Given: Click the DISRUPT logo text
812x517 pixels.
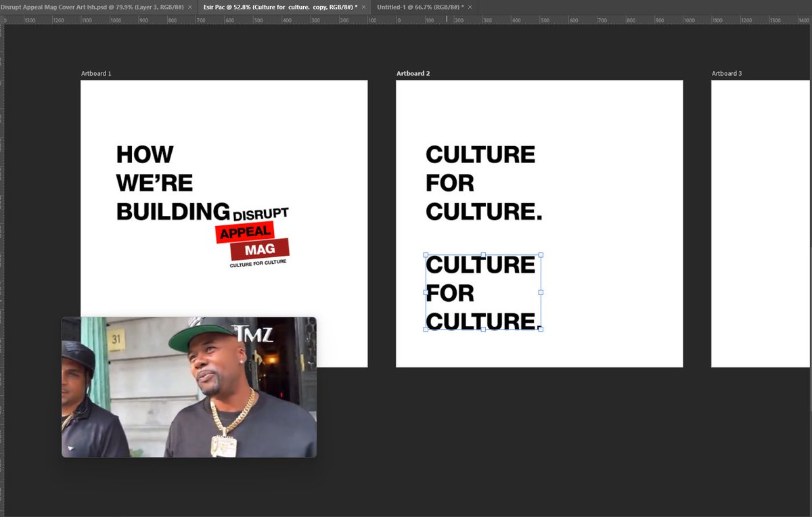Looking at the screenshot, I should click(259, 211).
